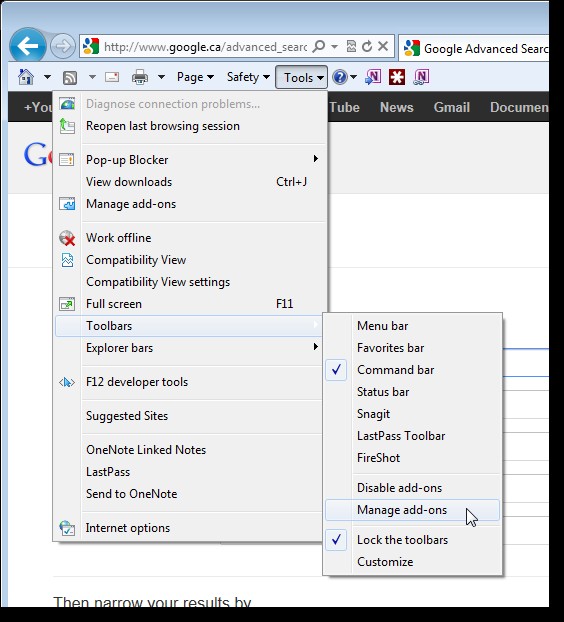Open the Home button dropdown arrow
Screen dimensions: 564x622
(x=47, y=77)
